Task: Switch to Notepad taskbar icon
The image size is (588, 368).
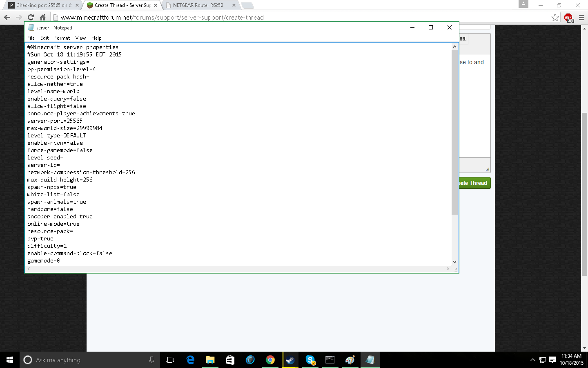Action: click(370, 360)
